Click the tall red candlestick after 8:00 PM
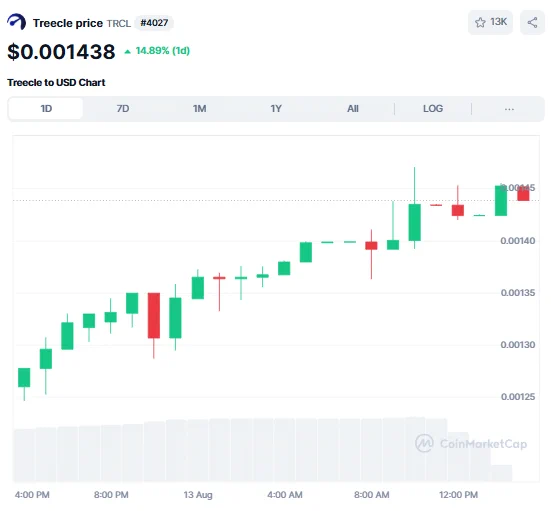The height and width of the screenshot is (511, 551). point(154,315)
